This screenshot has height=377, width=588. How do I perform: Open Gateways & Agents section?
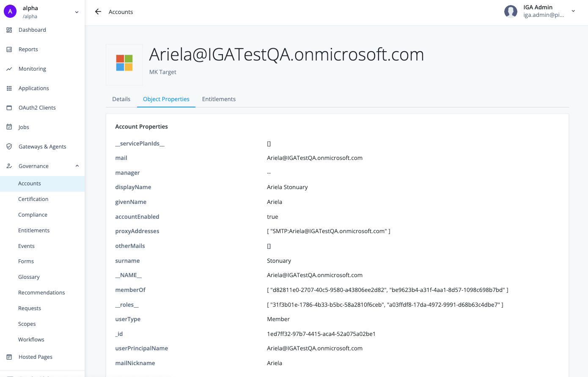[42, 146]
